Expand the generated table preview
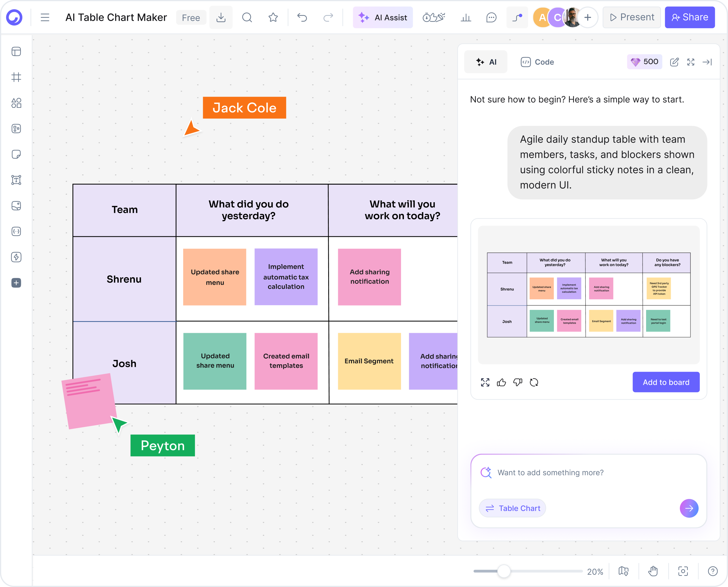The height and width of the screenshot is (587, 728). (485, 382)
